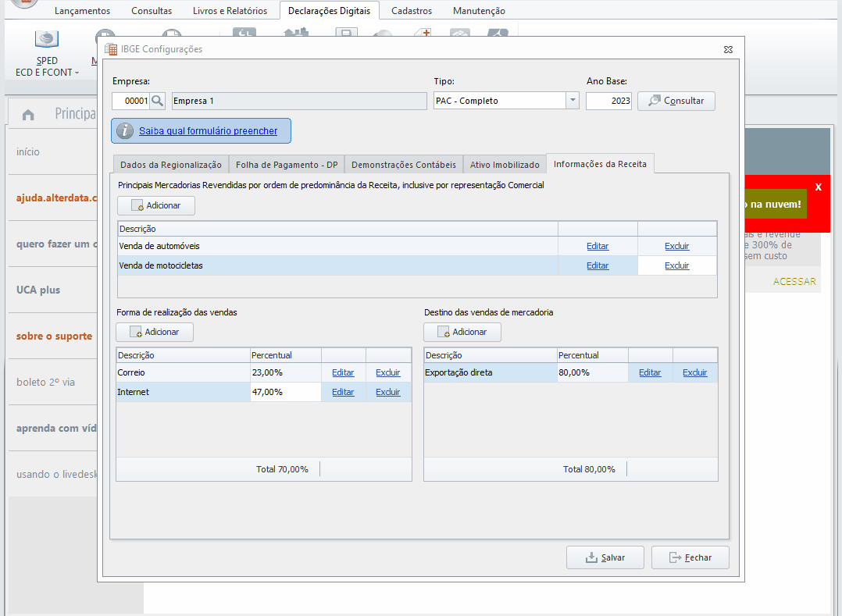
Task: Delete the Exportação direta row
Action: click(x=695, y=372)
